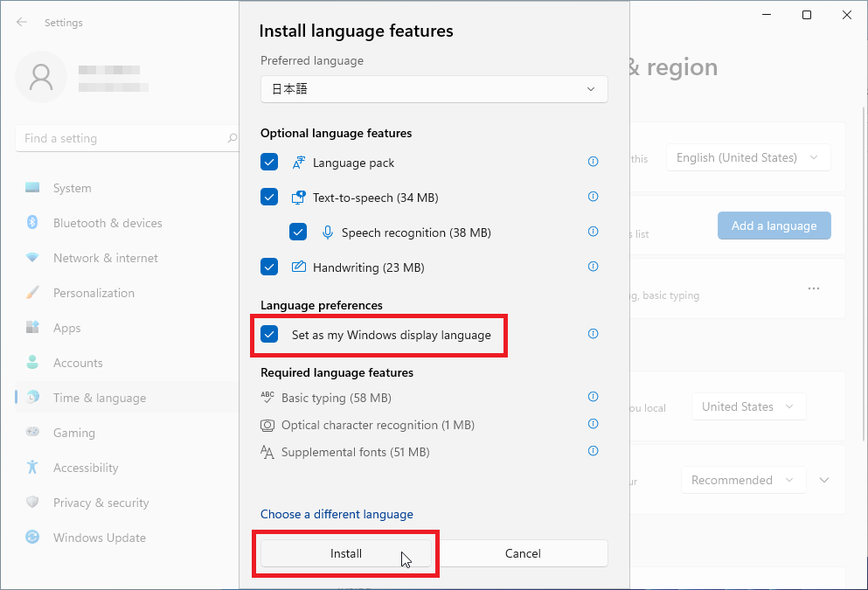Uncheck Set as my Windows display language
The image size is (868, 590).
point(269,334)
